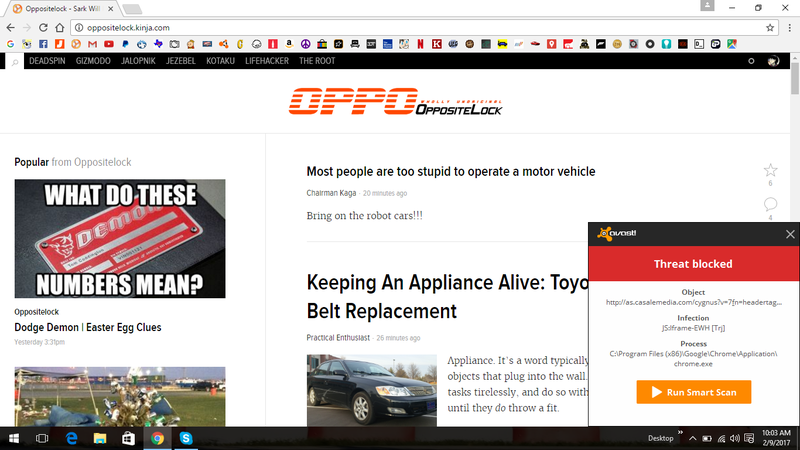Click the JS:Iframe-EWH infection name
Image resolution: width=800 pixels, height=450 pixels.
693,328
